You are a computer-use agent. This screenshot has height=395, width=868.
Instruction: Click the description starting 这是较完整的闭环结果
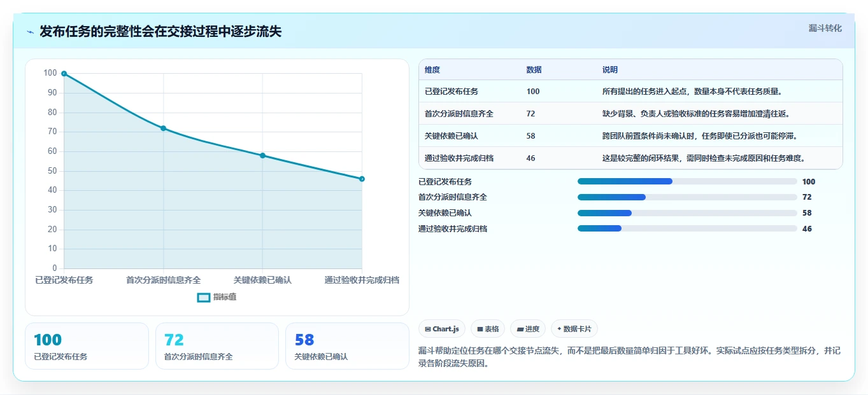point(704,158)
